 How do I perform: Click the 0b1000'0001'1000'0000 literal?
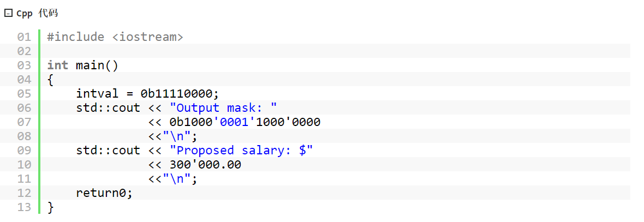tap(245, 122)
